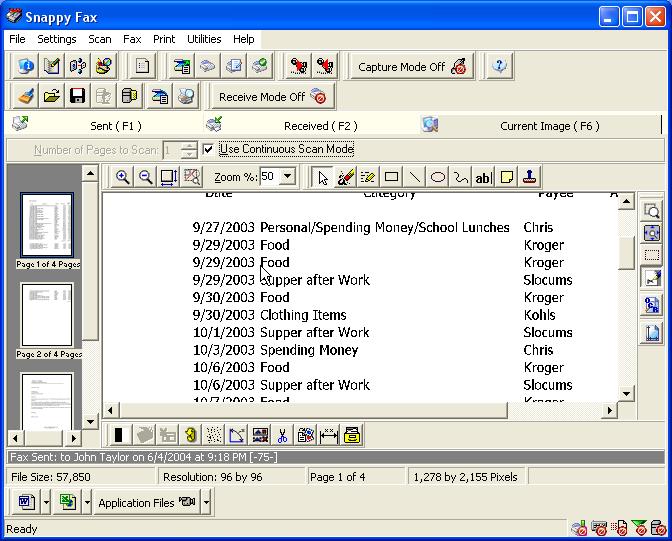Open the Settings menu
Image resolution: width=672 pixels, height=541 pixels.
pos(57,39)
